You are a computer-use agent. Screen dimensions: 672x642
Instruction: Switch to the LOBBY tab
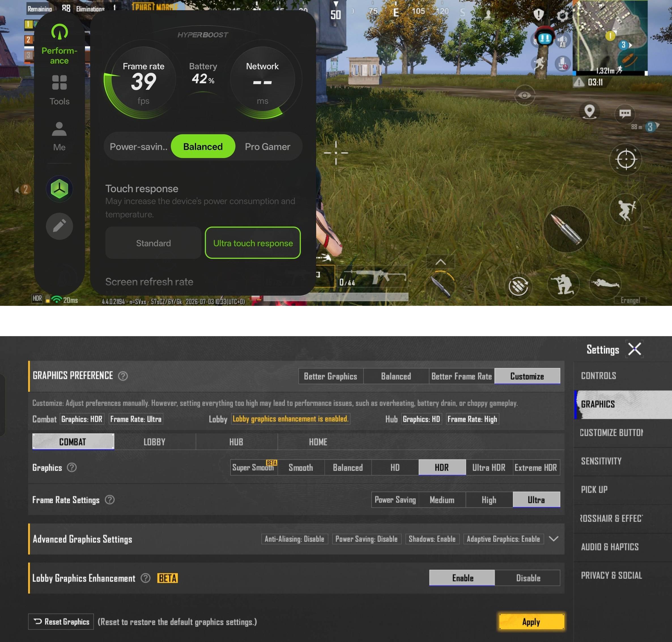coord(155,442)
